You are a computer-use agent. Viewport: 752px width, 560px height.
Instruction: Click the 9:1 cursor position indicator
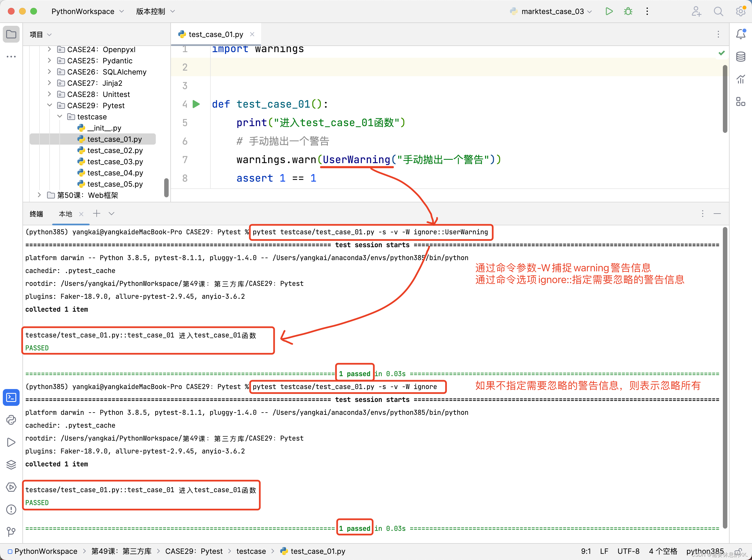point(586,551)
